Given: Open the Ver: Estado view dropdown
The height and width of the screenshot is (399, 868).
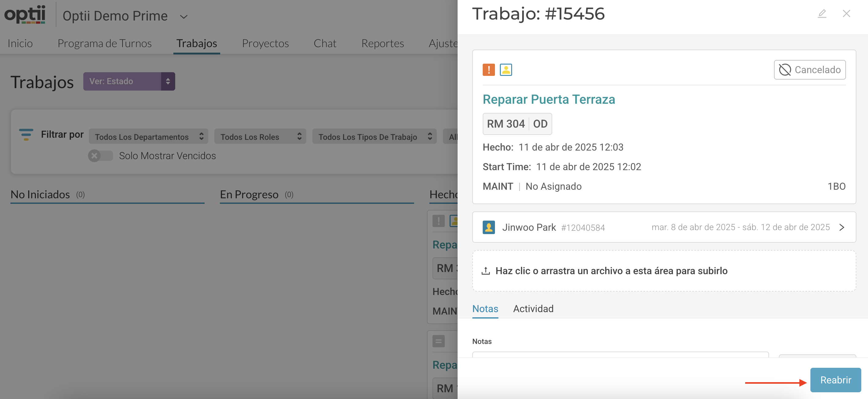Looking at the screenshot, I should pyautogui.click(x=129, y=81).
